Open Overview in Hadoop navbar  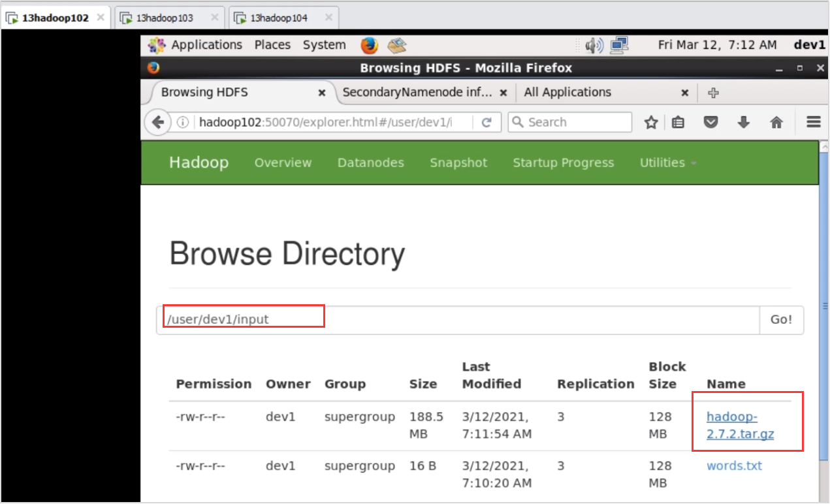(x=283, y=163)
